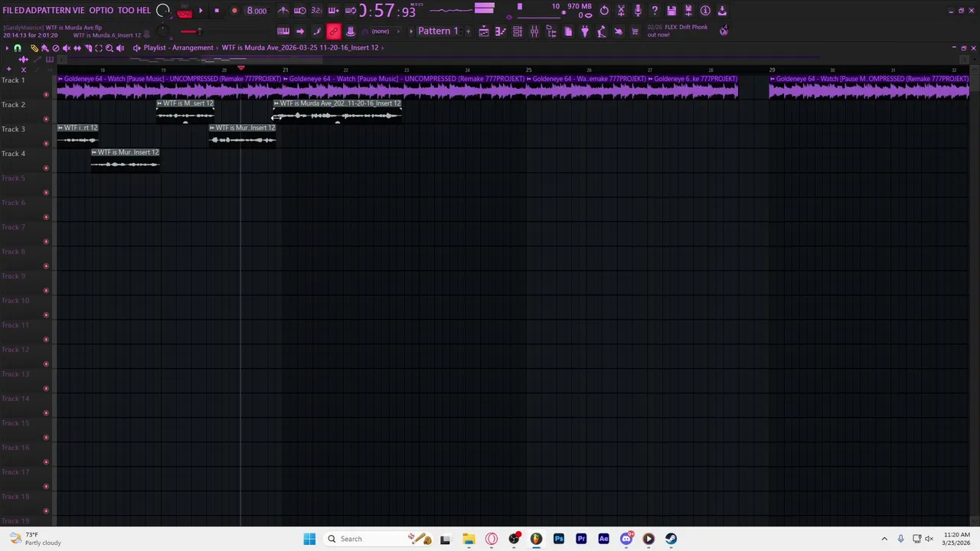
Task: Mute Track 2 with its green dot
Action: 46,119
